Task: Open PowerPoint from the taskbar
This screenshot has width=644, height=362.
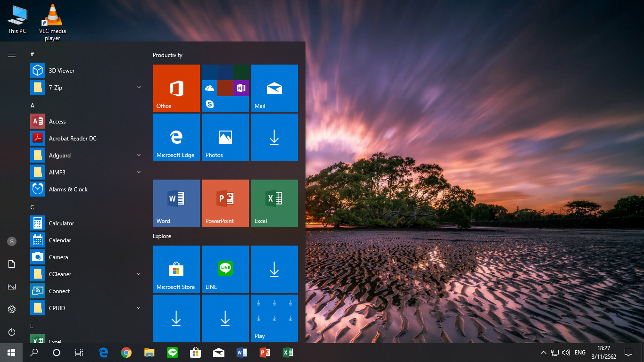Action: point(264,353)
